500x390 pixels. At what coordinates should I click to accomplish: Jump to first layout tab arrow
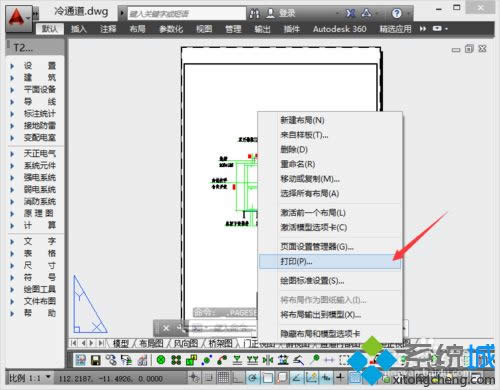coord(74,343)
